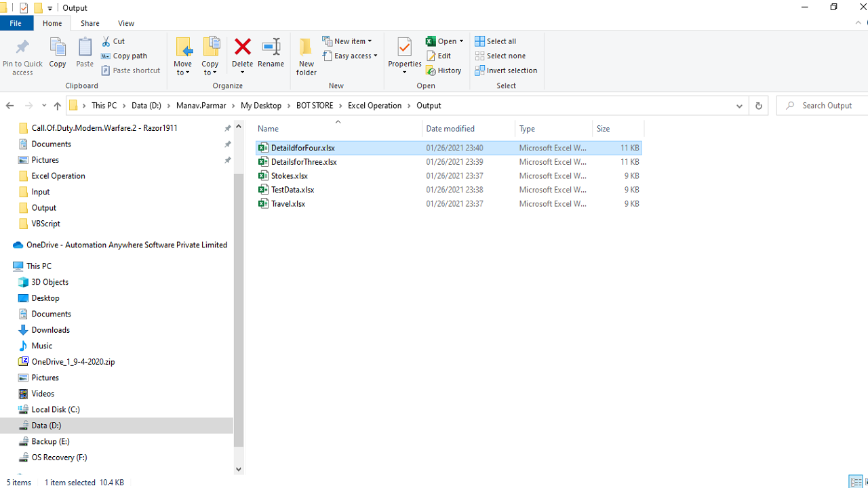
Task: Click BOT STORE in the address path
Action: tap(314, 106)
